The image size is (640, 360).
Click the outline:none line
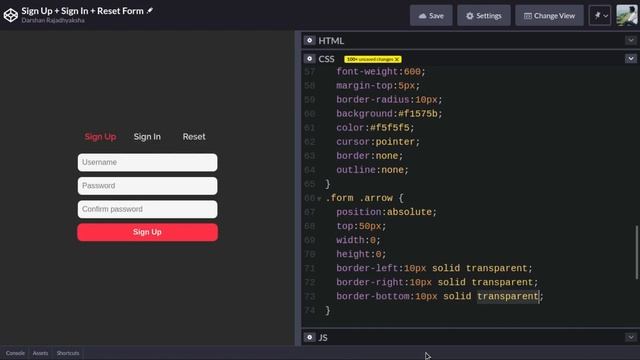(372, 170)
